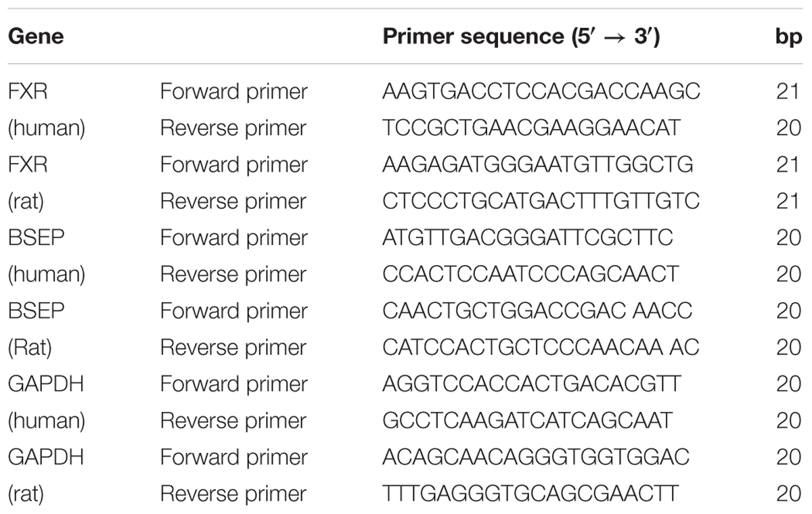Select sequence TCCGCTGAACGAAGGAACAT
Viewport: 812px width, 514px height.
531,128
